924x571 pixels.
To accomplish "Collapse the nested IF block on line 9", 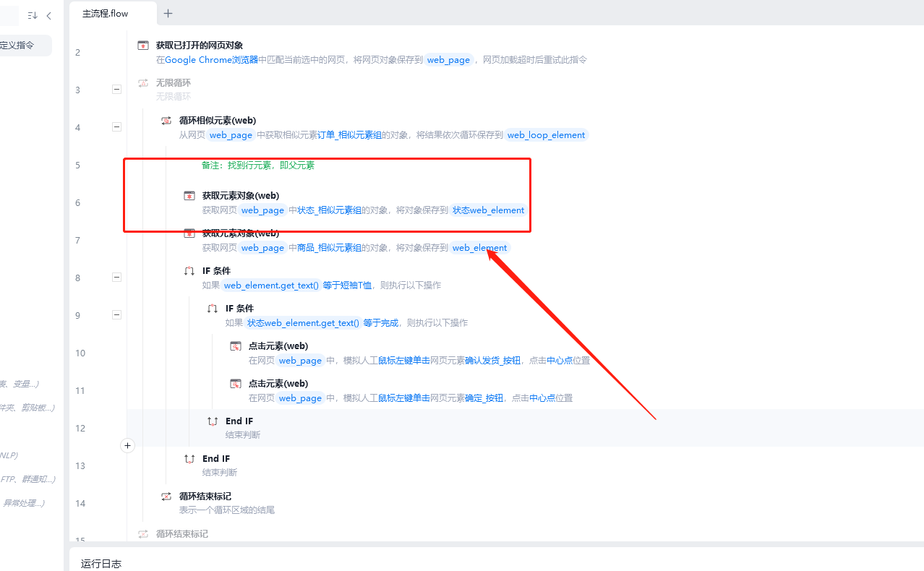I will coord(116,315).
